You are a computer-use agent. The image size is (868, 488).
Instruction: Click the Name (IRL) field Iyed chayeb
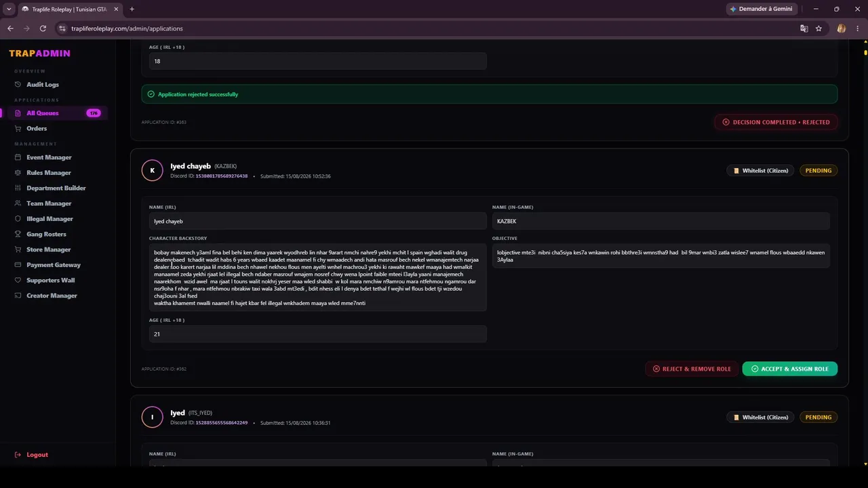318,221
